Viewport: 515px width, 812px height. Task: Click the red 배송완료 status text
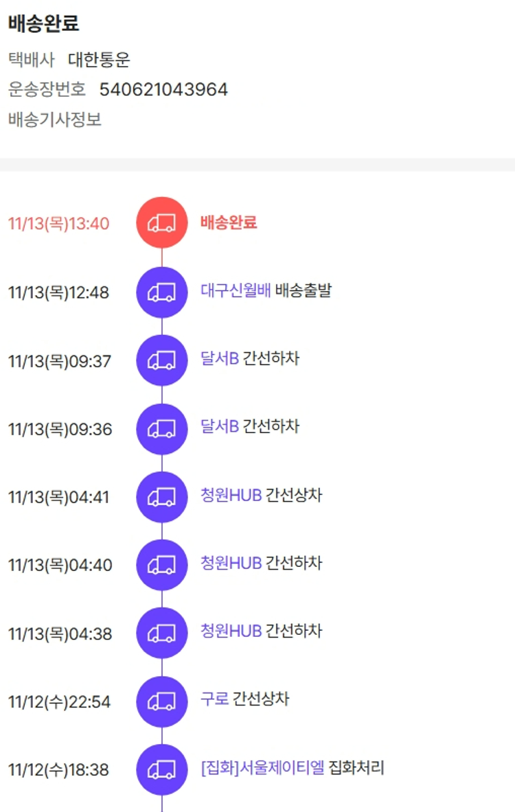pyautogui.click(x=229, y=222)
